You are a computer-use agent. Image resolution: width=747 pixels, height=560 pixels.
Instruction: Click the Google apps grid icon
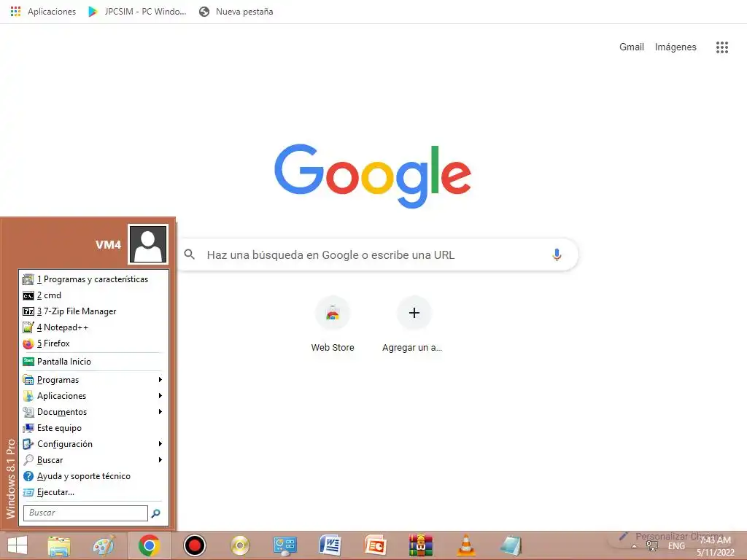pos(722,47)
